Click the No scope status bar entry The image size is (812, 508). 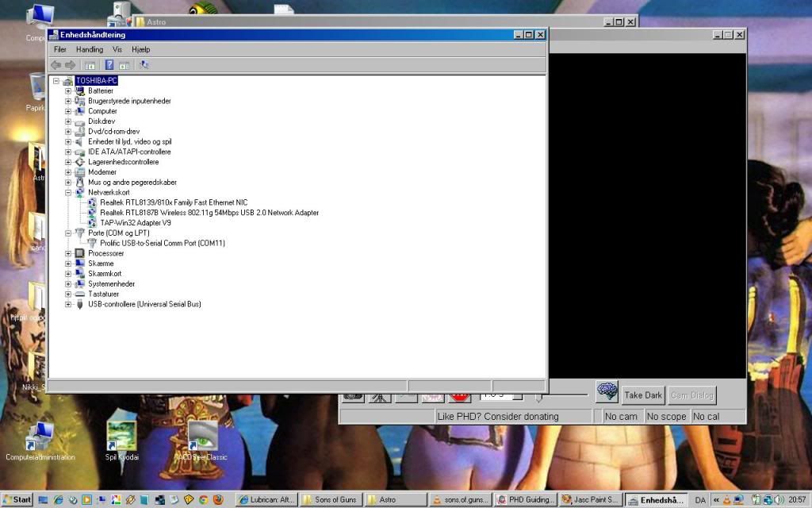666,416
